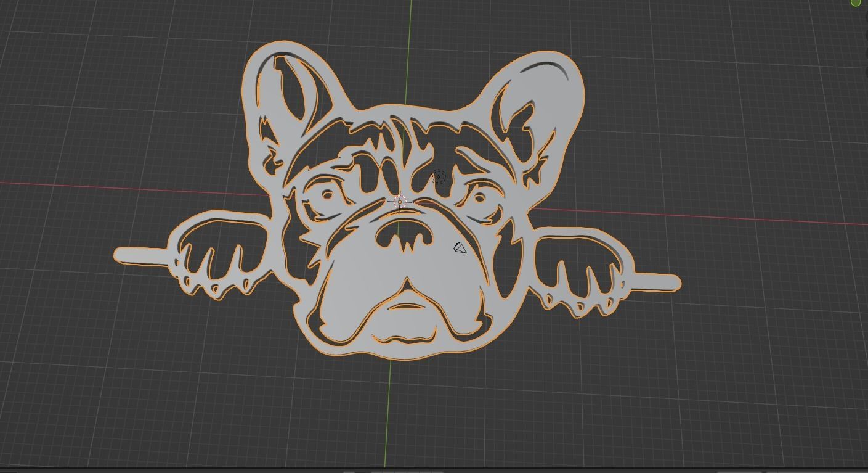
Task: Click the green negative Y gizmo axis
Action: [x=856, y=2]
